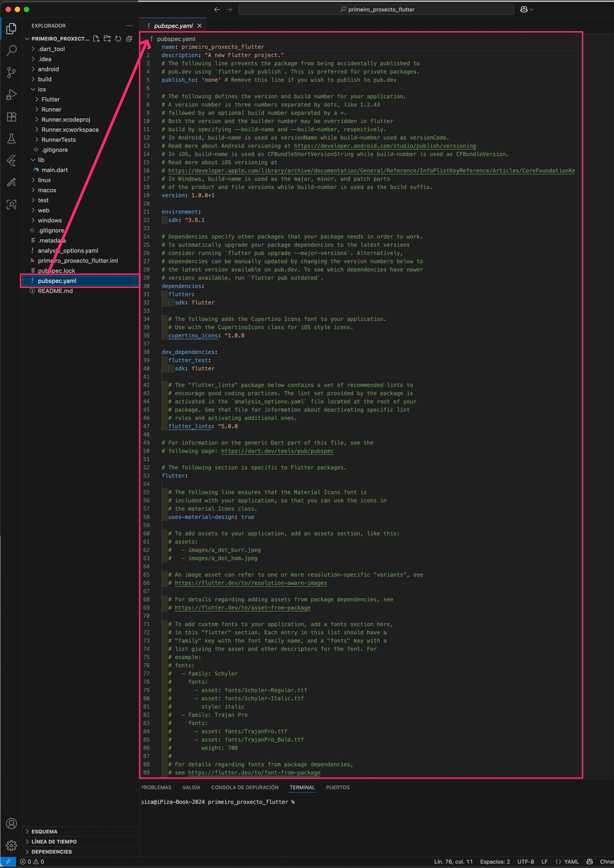Open the Search view in activity bar
614x868 pixels.
[11, 50]
